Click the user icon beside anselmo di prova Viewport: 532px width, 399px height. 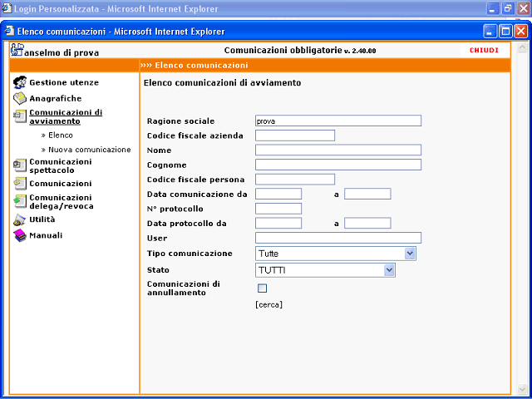coord(17,50)
